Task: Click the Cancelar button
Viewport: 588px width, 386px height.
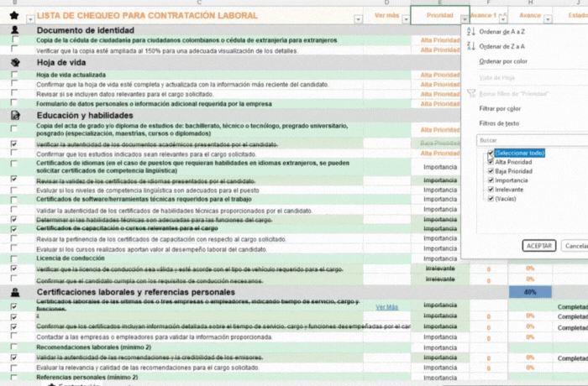Action: [x=575, y=246]
